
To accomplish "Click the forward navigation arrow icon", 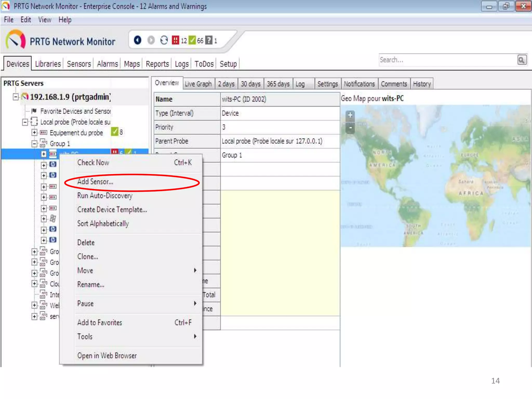I will tap(151, 40).
